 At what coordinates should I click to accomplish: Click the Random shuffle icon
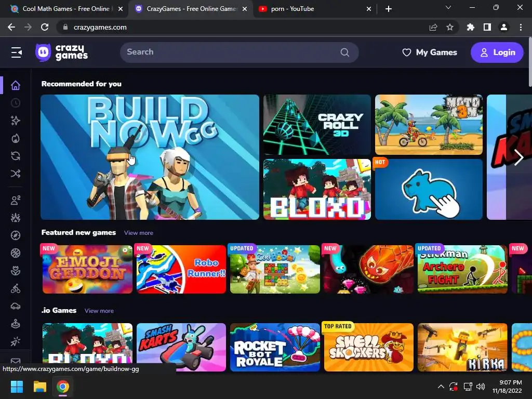[16, 174]
